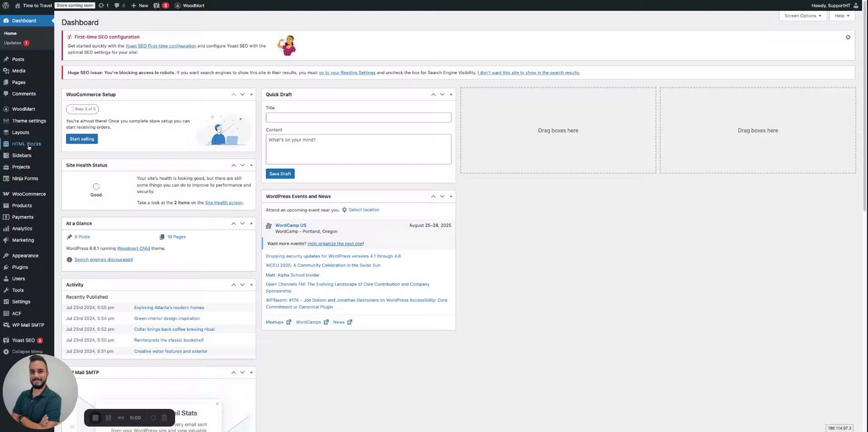Focus the Quick Draft Title field
The height and width of the screenshot is (432, 868).
[x=358, y=118]
